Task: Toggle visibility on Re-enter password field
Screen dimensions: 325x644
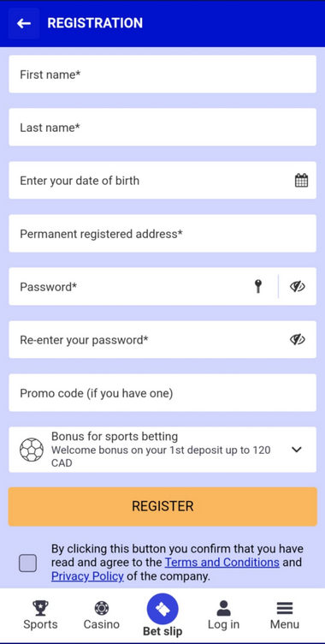Action: [x=297, y=340]
